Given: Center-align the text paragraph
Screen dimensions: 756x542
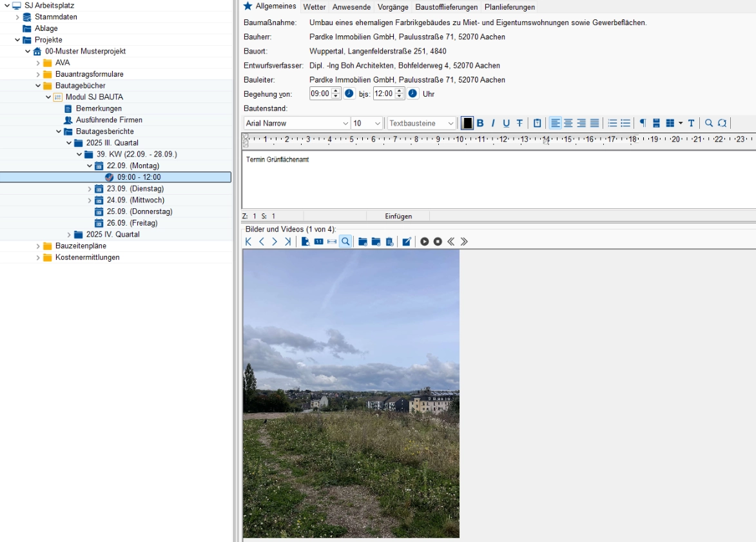Looking at the screenshot, I should pos(568,123).
